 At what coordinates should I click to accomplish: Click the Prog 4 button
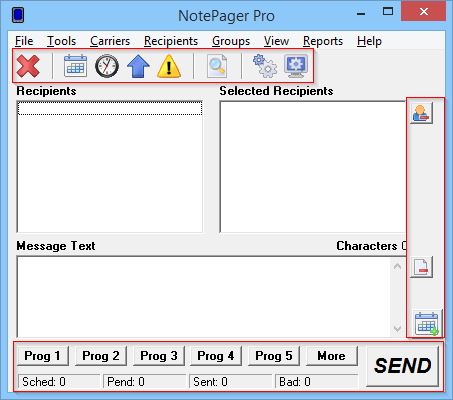coord(216,356)
